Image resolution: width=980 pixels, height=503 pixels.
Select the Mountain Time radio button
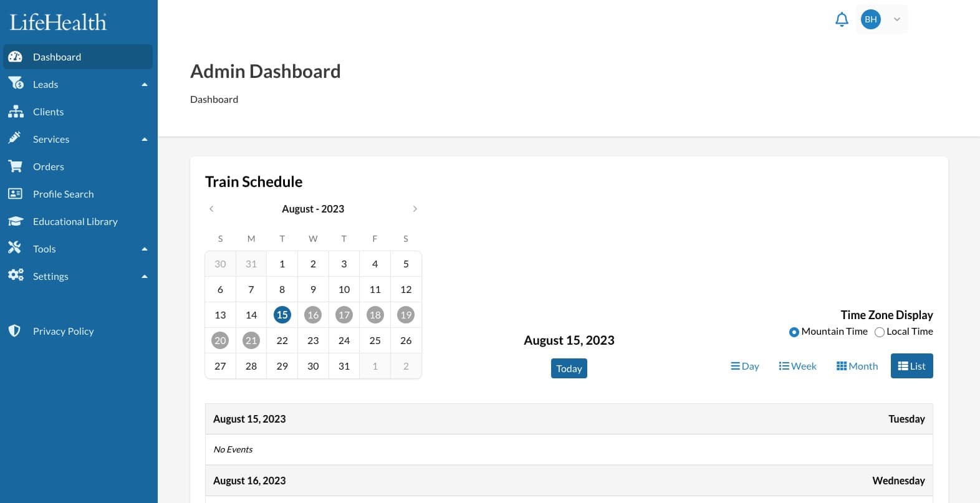[794, 332]
